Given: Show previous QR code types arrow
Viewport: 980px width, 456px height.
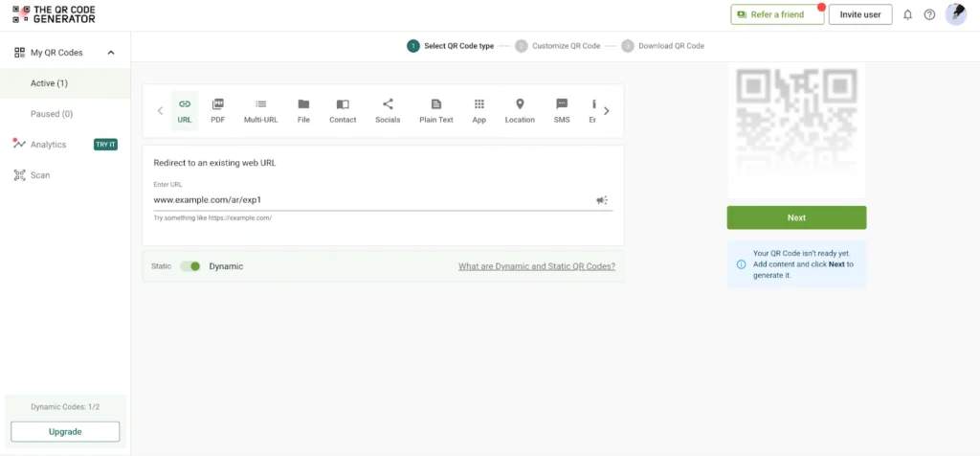Looking at the screenshot, I should [x=160, y=111].
